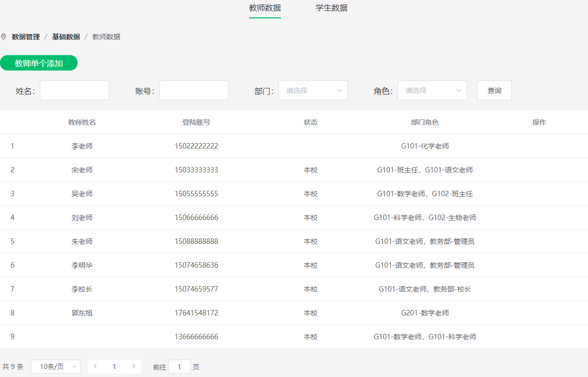
Task: Click the 前往 page jump input box
Action: coord(179,367)
